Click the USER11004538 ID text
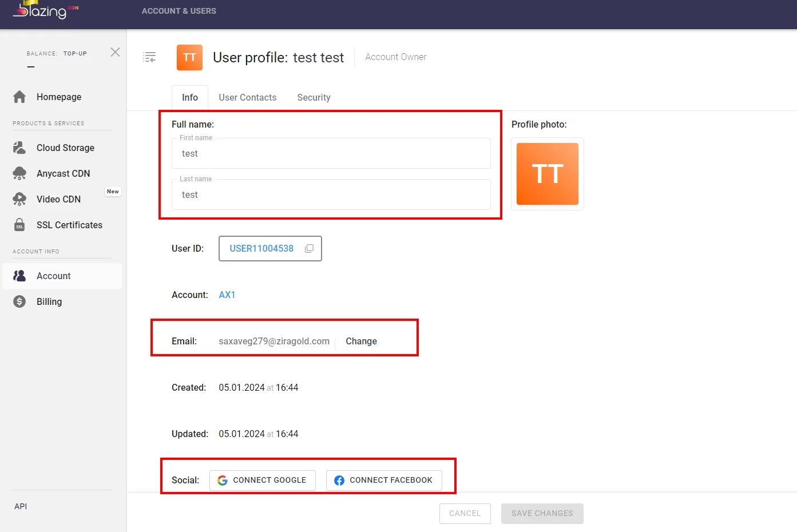Viewport: 797px width, 532px height. 261,248
